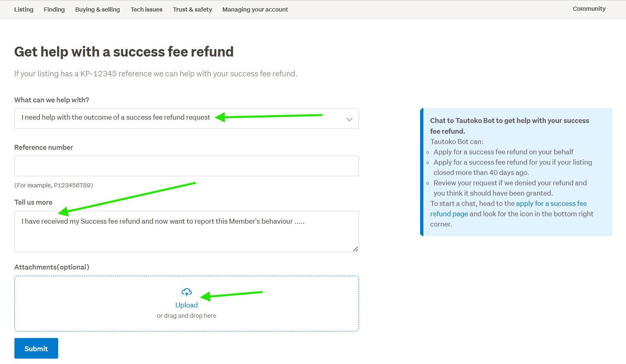The width and height of the screenshot is (626, 364).
Task: Open the Listing menu
Action: pyautogui.click(x=24, y=9)
